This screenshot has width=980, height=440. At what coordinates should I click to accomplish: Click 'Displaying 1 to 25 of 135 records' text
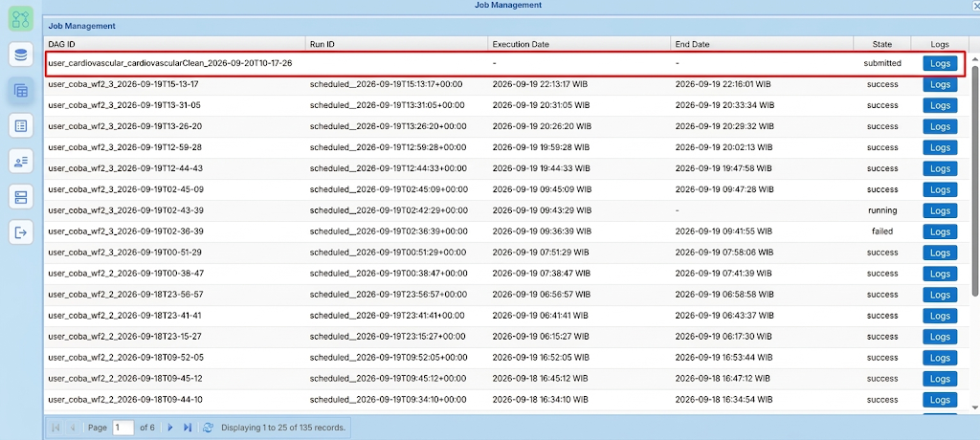pos(283,428)
